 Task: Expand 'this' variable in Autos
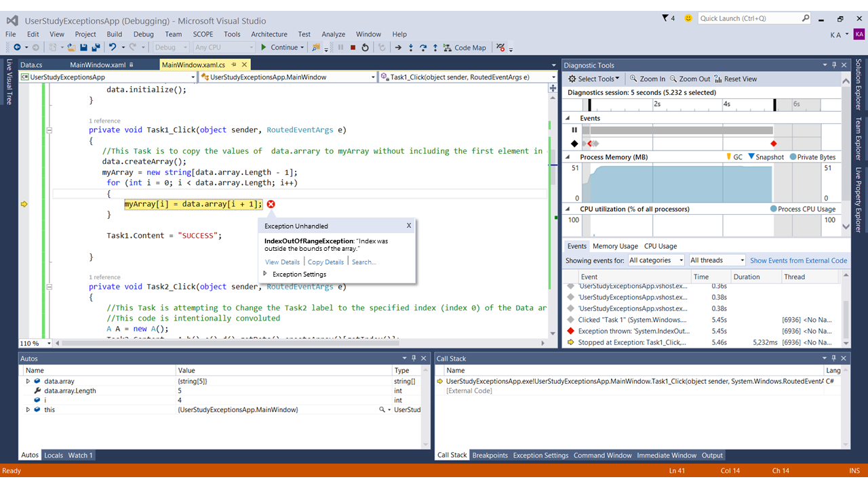[28, 410]
